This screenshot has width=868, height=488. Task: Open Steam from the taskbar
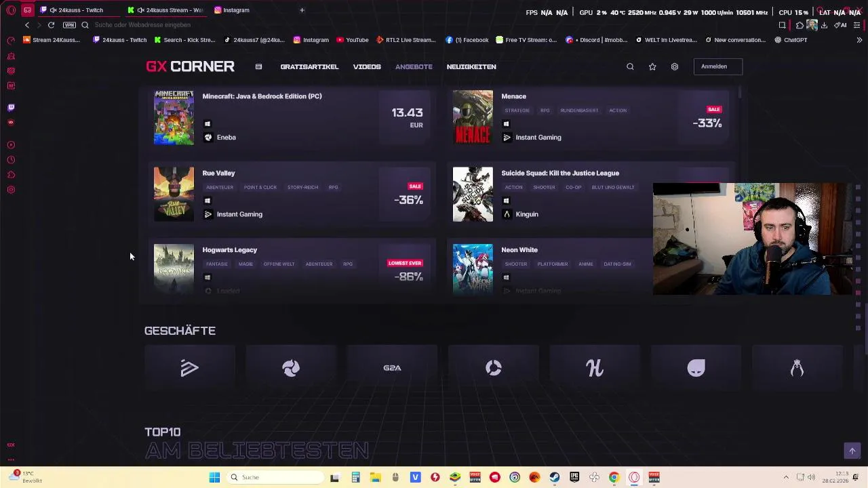click(x=555, y=477)
